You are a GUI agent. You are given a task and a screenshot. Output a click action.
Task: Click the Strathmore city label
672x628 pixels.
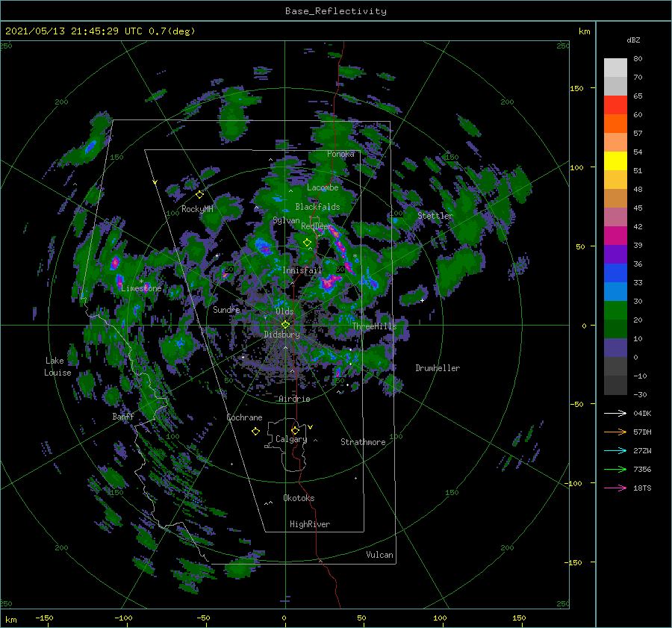(363, 442)
